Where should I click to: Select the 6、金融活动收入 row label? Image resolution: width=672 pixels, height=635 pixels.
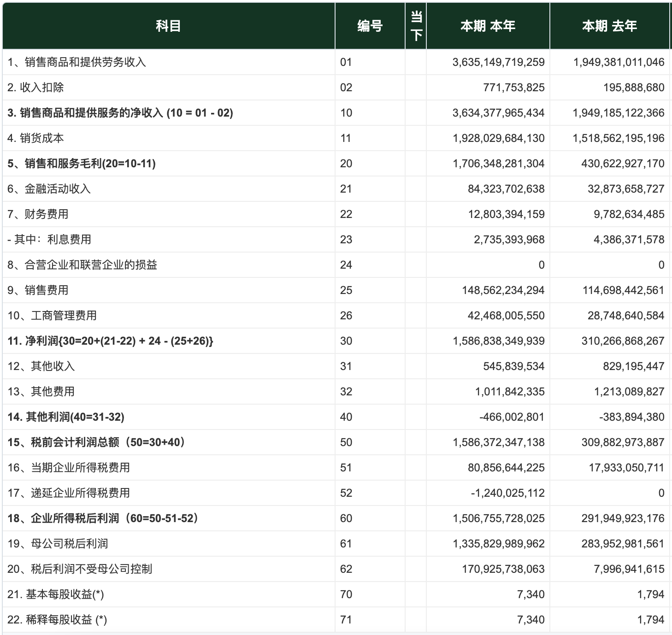click(49, 189)
